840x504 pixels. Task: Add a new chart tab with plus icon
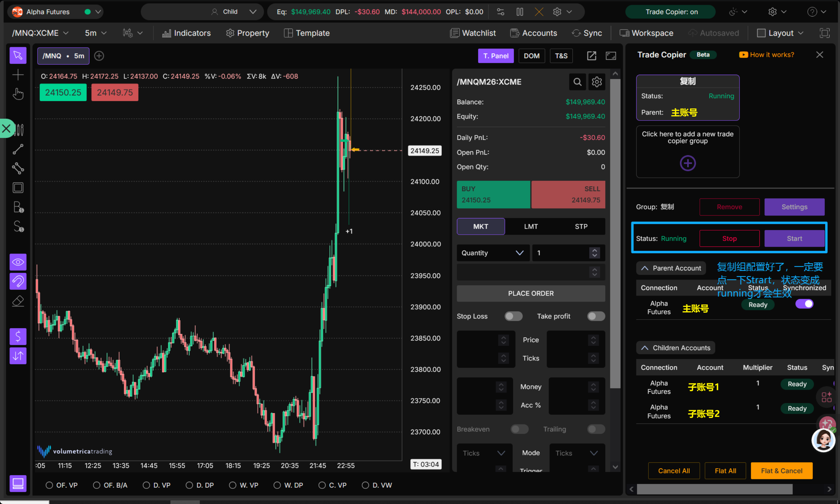(x=99, y=56)
